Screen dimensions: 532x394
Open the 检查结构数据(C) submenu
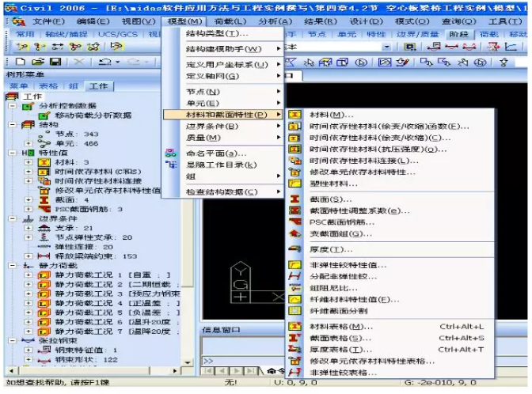pyautogui.click(x=223, y=192)
